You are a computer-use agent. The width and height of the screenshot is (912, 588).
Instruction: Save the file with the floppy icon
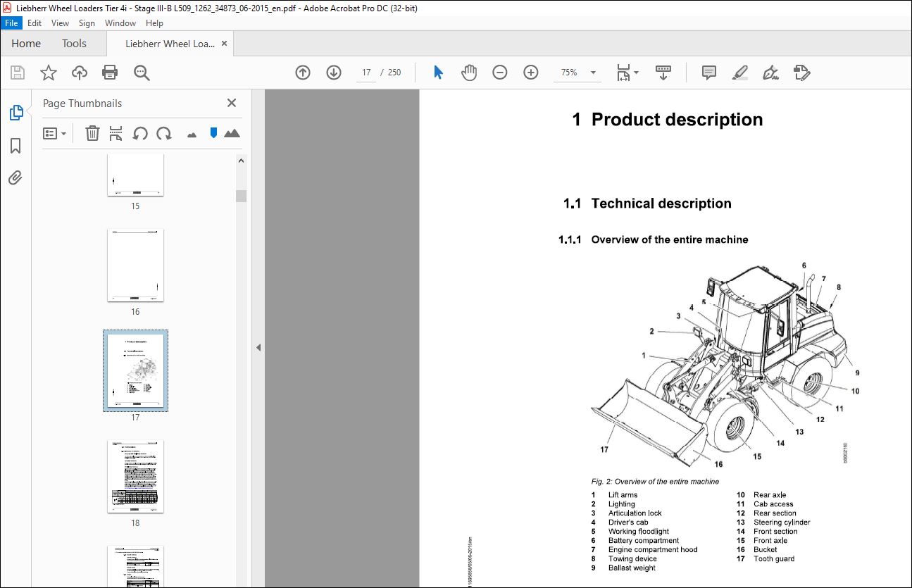18,73
